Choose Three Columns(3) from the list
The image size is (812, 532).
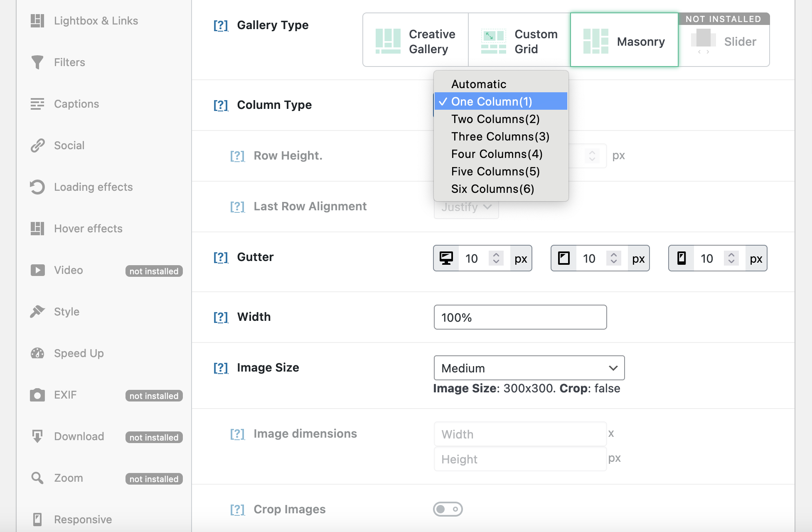coord(500,137)
